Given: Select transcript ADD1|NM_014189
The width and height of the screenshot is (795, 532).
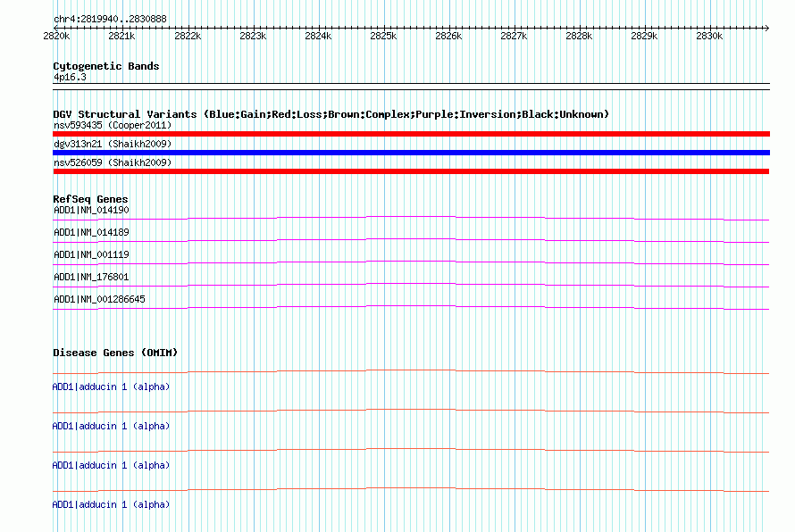Looking at the screenshot, I should tap(91, 233).
